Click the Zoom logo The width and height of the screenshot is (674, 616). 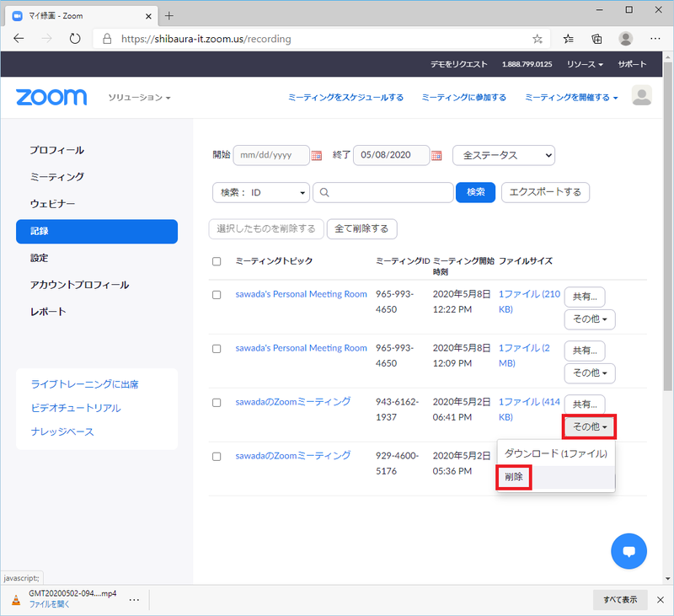(51, 97)
